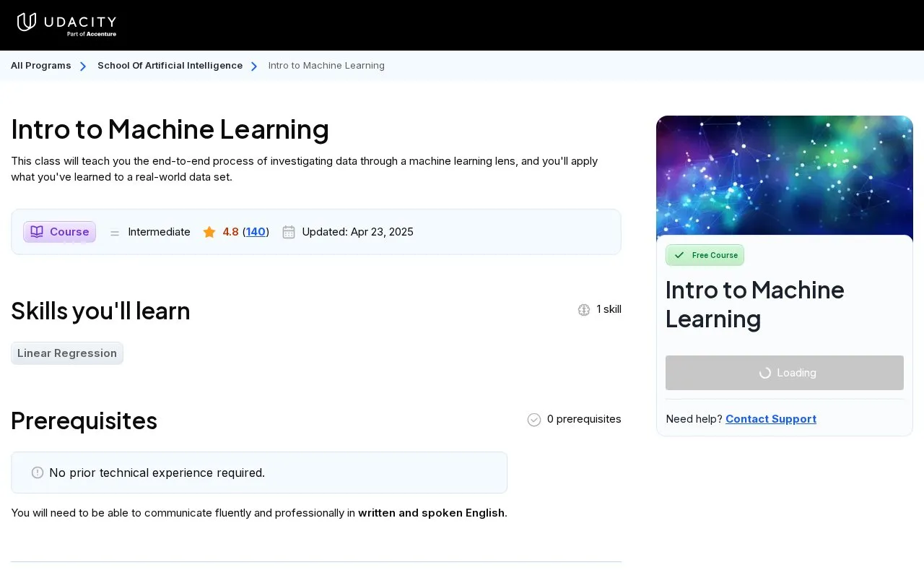
Task: Click the sidebar card Intro to Machine Learning title
Action: click(x=755, y=304)
